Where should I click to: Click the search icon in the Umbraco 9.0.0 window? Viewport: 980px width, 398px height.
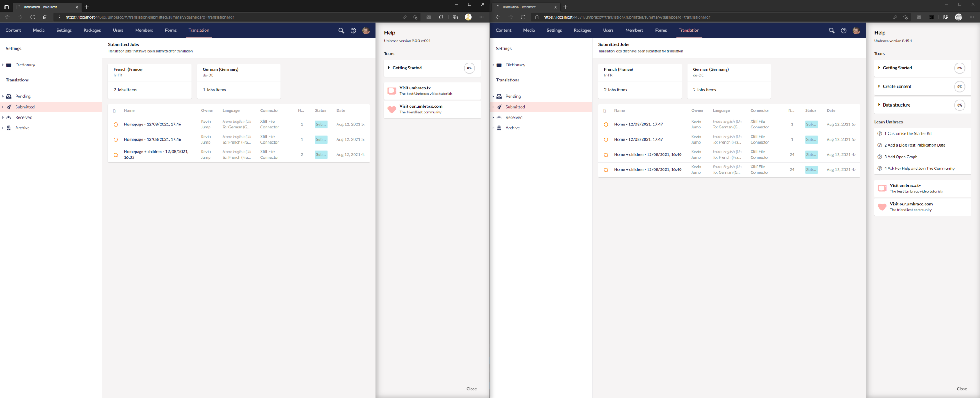[x=341, y=31]
